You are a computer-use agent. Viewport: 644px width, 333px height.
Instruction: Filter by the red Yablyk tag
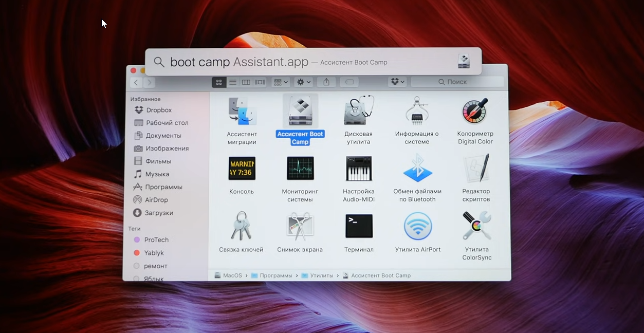click(154, 253)
